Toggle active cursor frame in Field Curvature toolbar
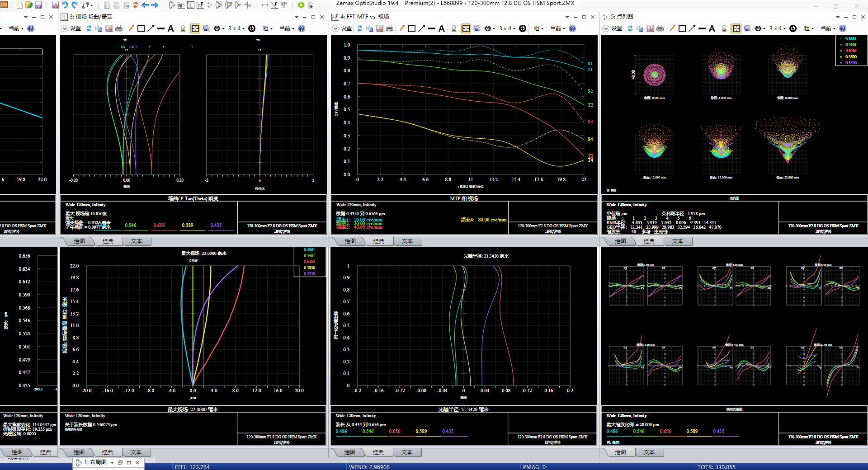Image resolution: width=868 pixels, height=470 pixels. click(195, 28)
